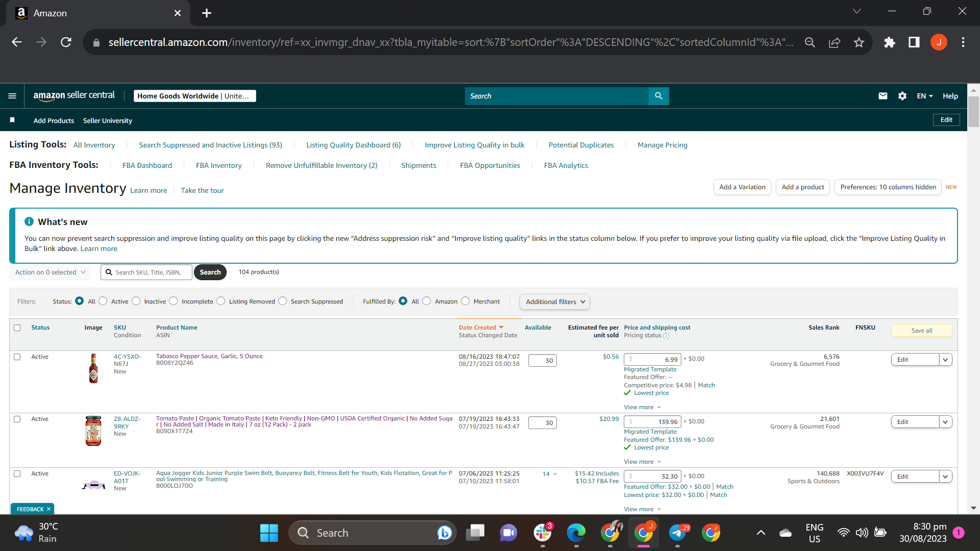Click the Save all button
The image size is (980, 551).
(x=922, y=331)
